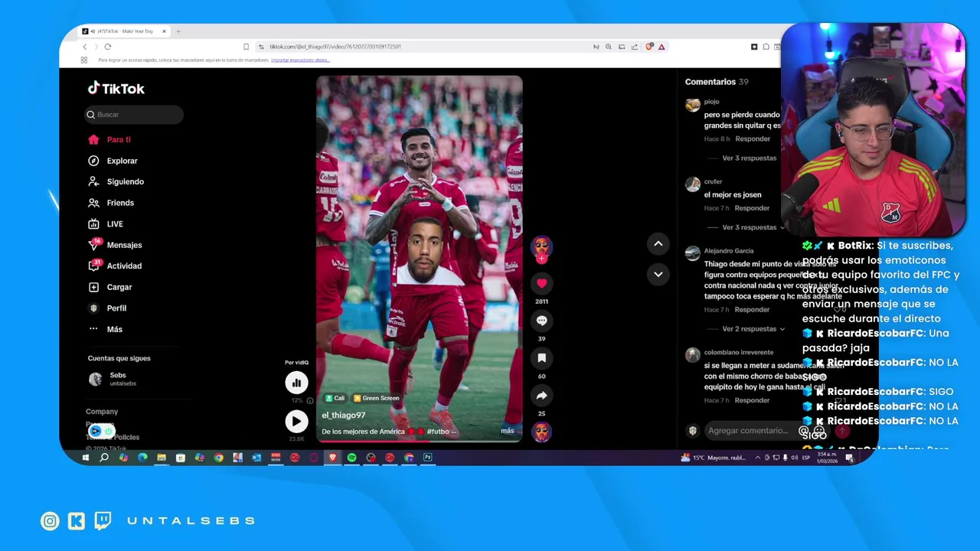Open Mensajes in the sidebar
Screen dimensions: 980x551
(115, 245)
